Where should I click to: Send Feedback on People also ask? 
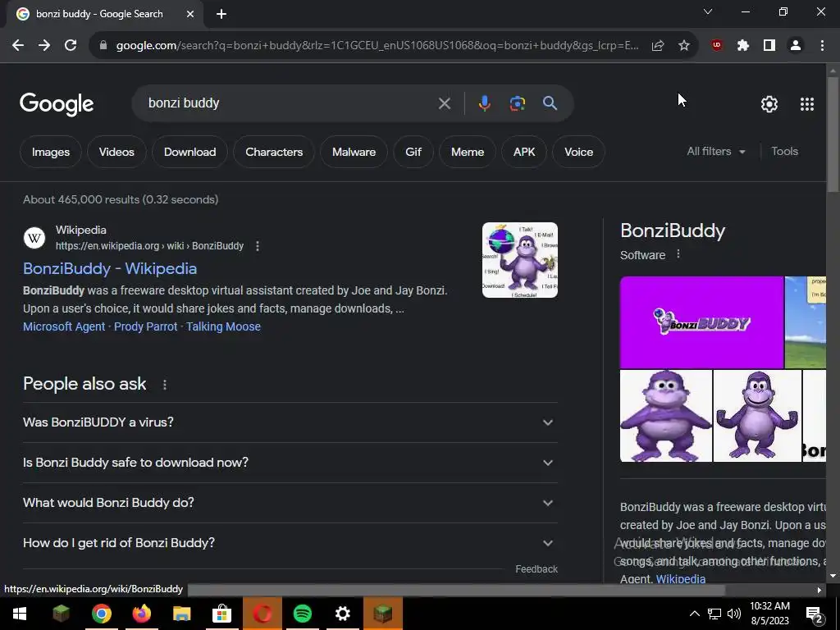536,569
